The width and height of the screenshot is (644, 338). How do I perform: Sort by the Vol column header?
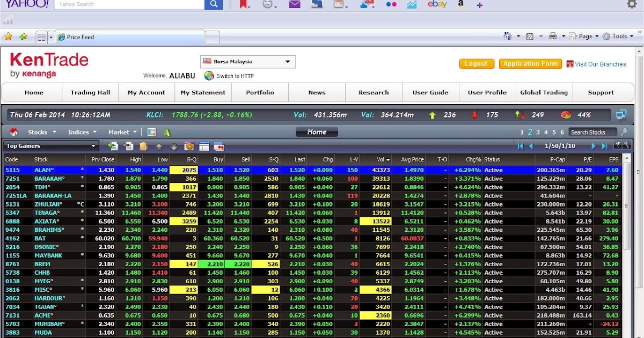point(376,159)
